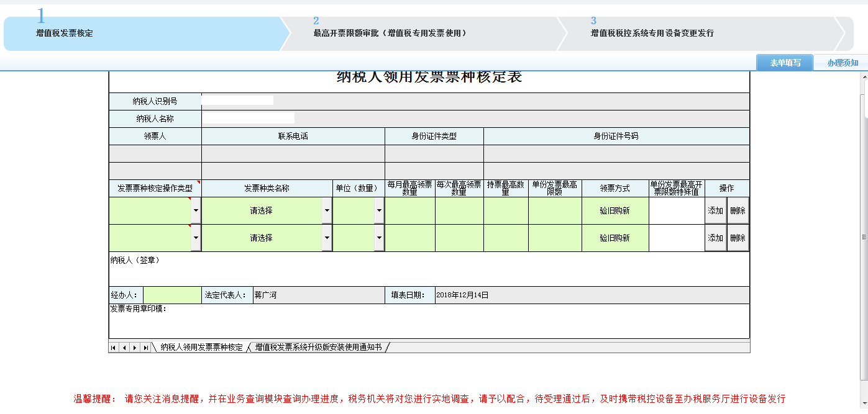Viewport: 868px width, 414px height.
Task: Open the 办理须知 tab
Action: tap(842, 63)
